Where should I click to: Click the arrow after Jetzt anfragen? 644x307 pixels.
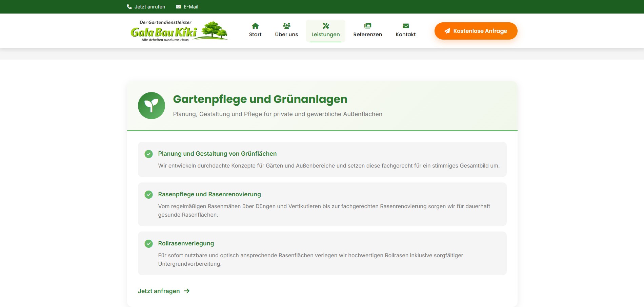tap(187, 291)
